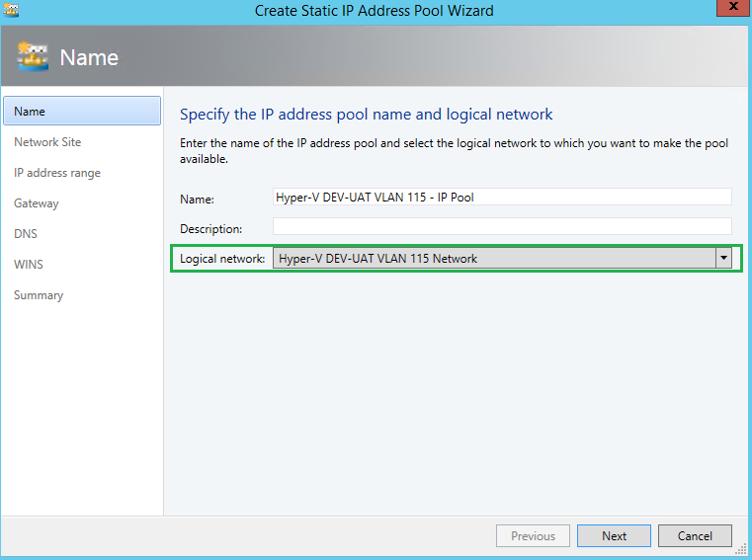752x560 pixels.
Task: Click into the Name input field
Action: coord(502,198)
